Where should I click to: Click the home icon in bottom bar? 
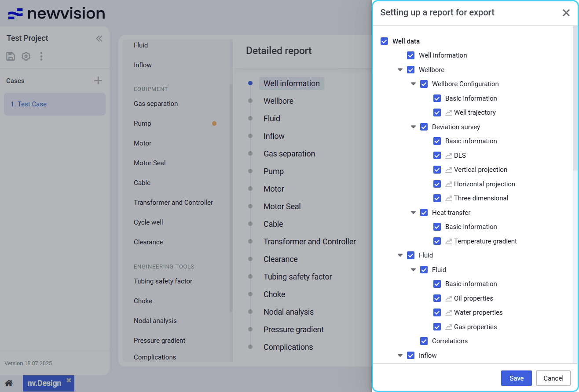click(x=9, y=383)
